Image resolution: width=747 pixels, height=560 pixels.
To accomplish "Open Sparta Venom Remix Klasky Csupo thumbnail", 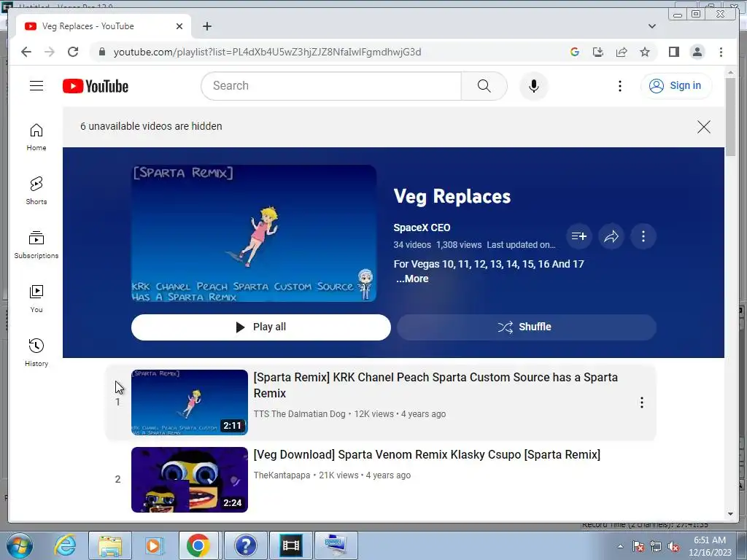I will point(190,480).
